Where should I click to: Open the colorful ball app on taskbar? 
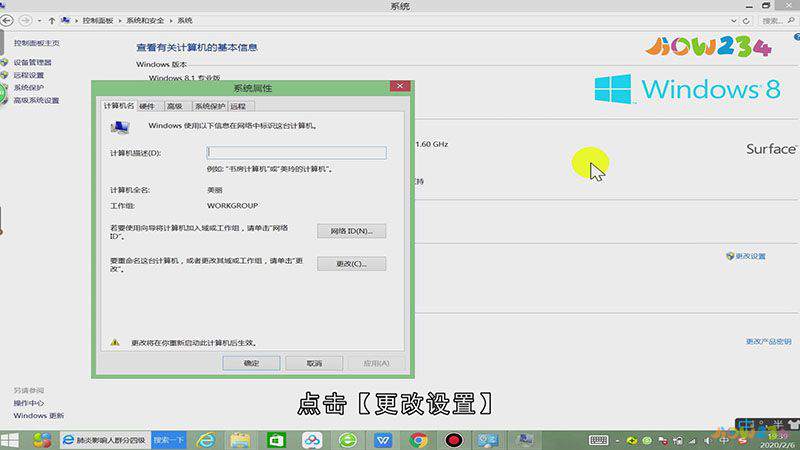(42, 440)
